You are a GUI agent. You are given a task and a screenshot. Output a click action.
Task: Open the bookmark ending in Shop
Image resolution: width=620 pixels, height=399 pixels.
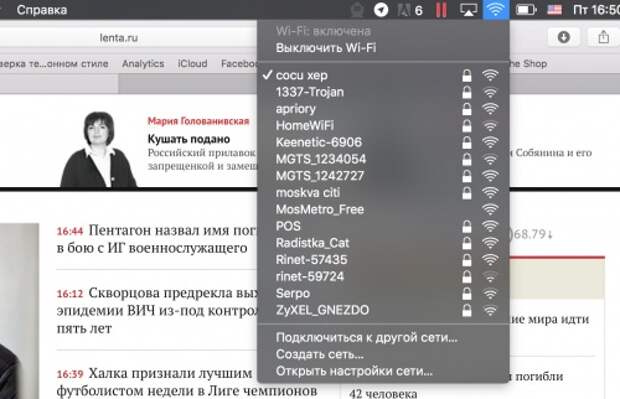528,64
